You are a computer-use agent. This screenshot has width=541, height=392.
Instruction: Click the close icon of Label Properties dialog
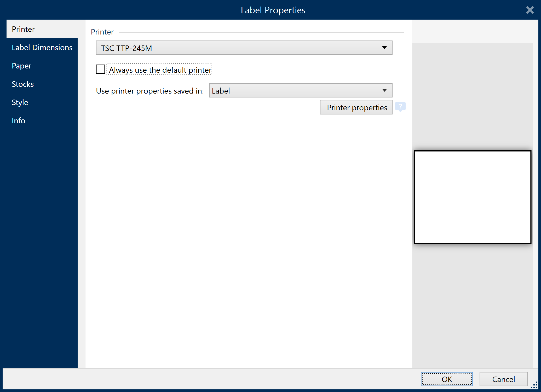coord(530,10)
